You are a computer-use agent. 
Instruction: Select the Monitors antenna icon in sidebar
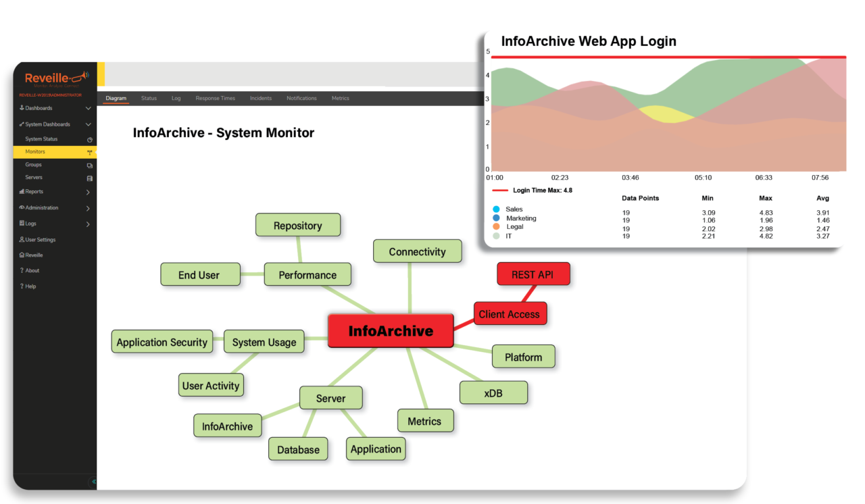89,152
